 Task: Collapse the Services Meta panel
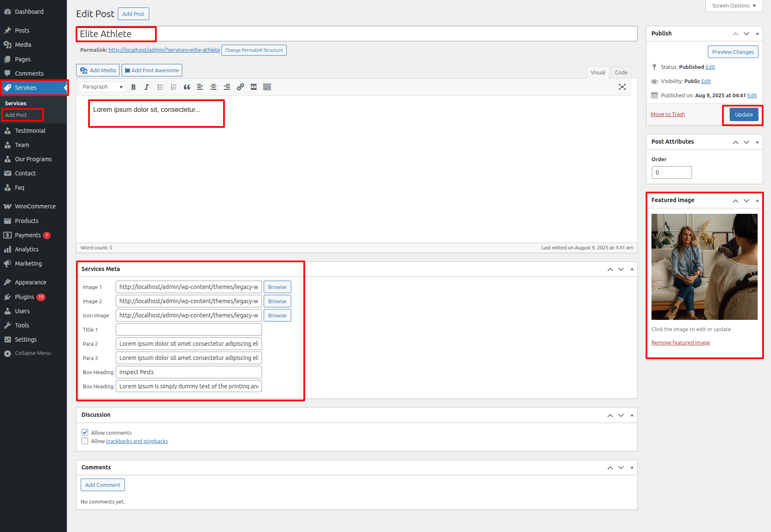coord(632,269)
